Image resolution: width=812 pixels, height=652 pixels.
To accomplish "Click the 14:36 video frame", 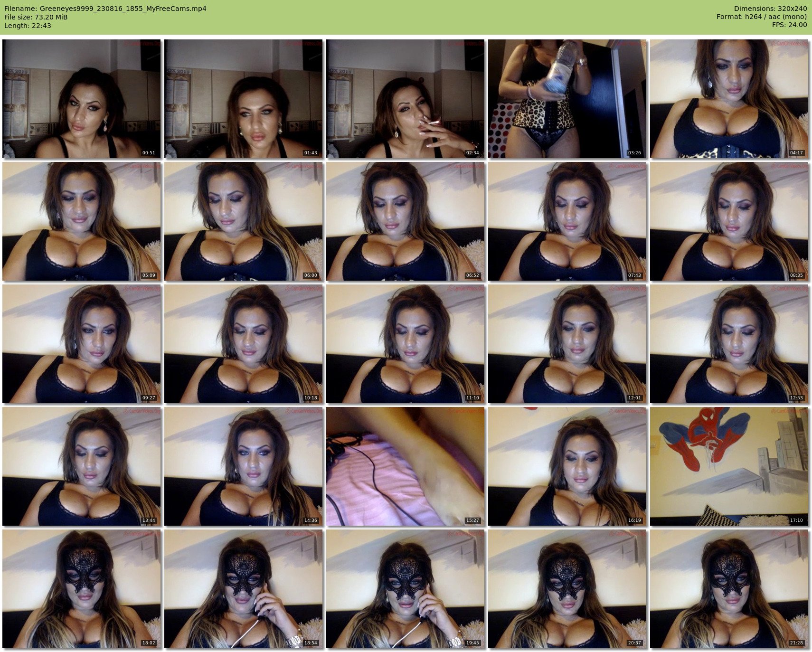I will tap(244, 466).
